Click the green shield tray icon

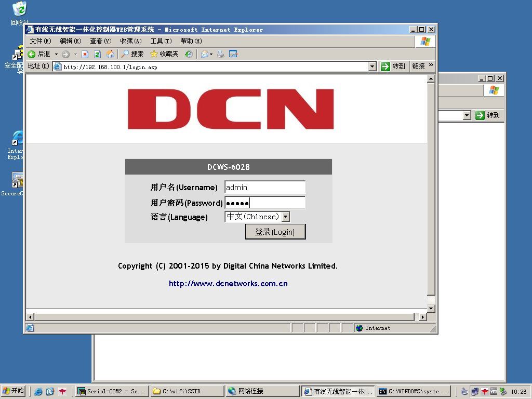pos(503,392)
